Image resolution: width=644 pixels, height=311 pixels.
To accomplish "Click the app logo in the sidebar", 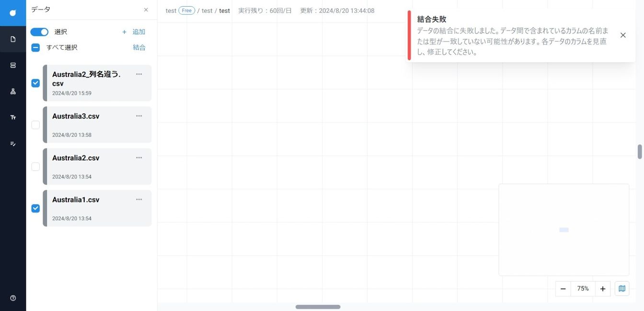I will pos(13,13).
